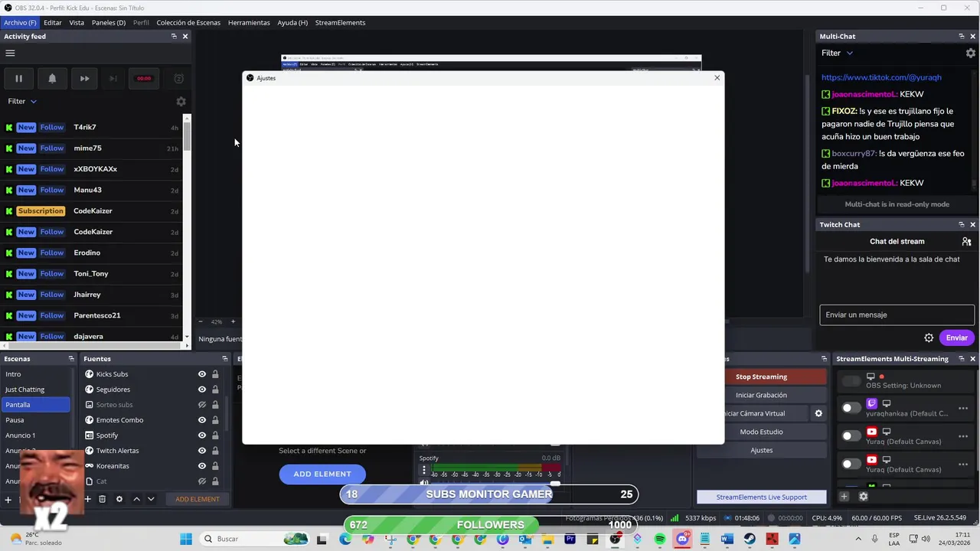Click the Enviar button in Twitch Chat
This screenshot has width=980, height=551.
[957, 337]
